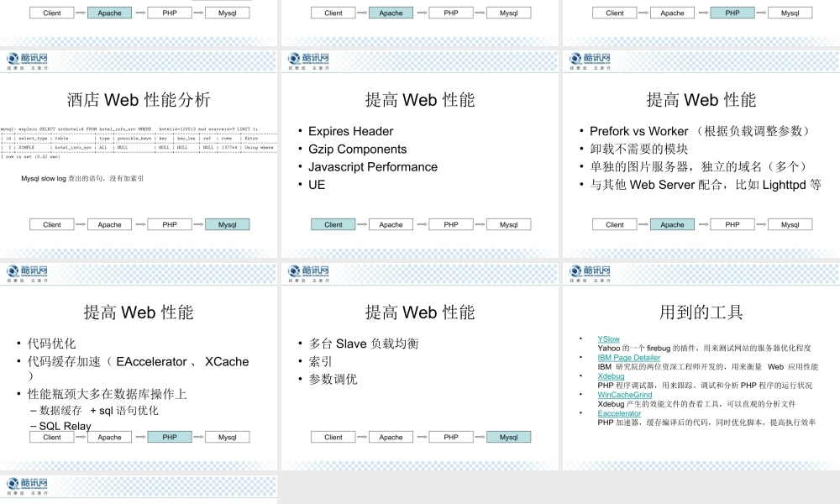Click the Eaccelerator link at the list bottom
840x504 pixels.
[x=620, y=412]
